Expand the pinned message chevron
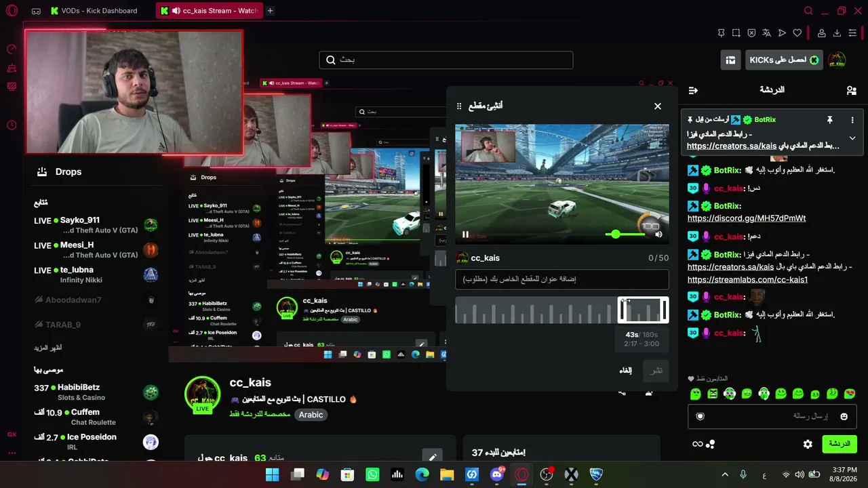Screen dimensions: 868x488 (x=852, y=138)
